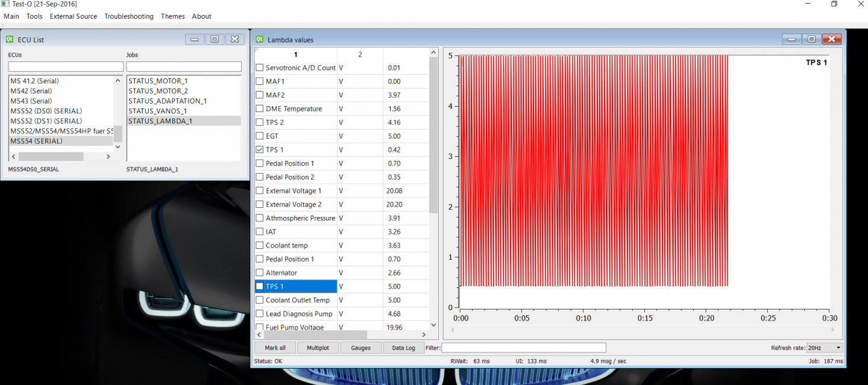Click the Qt icon in Lambda values title bar
Screen dimensions: 868x385
(260, 39)
